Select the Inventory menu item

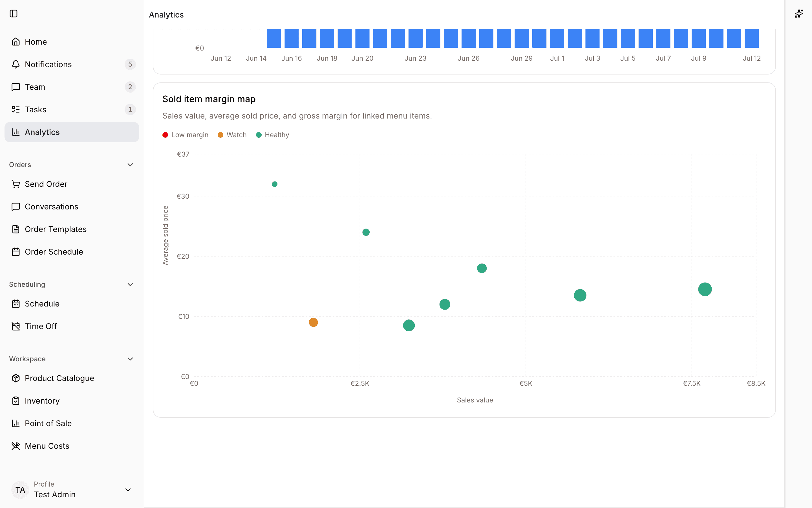(72, 400)
